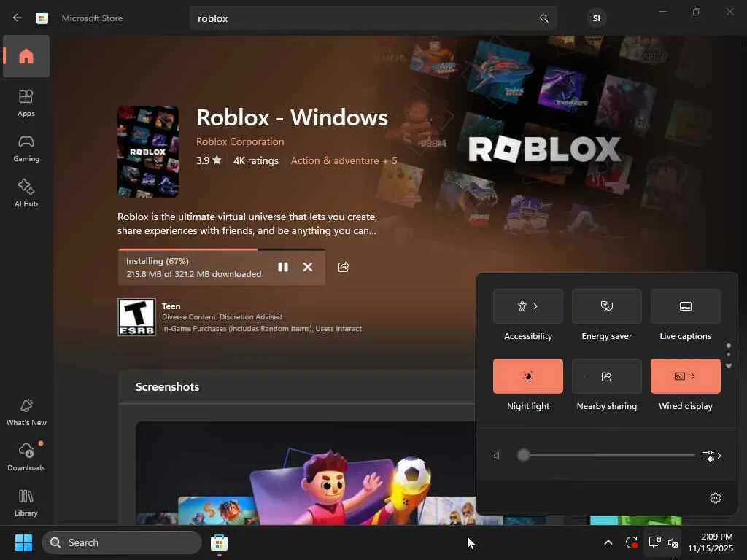Open sound output options
Screen dimensions: 747x560
pyautogui.click(x=712, y=456)
